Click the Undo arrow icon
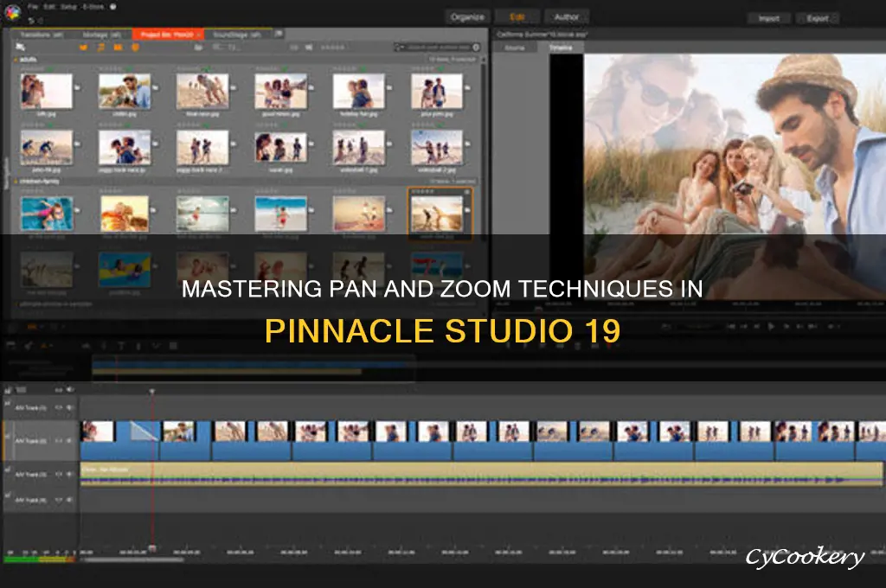Viewport: 886px width, 588px height. coord(31,21)
